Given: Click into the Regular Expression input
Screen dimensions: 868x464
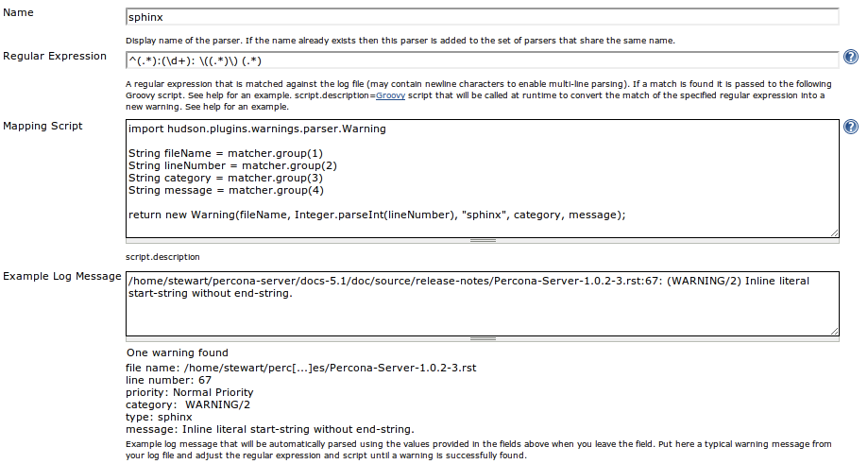Looking at the screenshot, I should [x=482, y=60].
